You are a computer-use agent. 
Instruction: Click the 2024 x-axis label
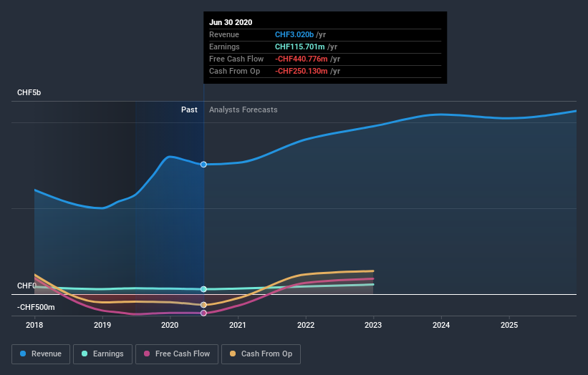441,325
